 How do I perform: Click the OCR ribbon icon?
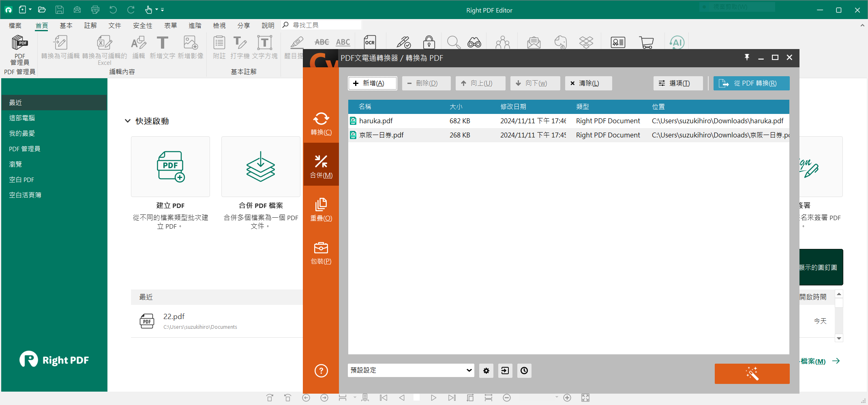370,42
